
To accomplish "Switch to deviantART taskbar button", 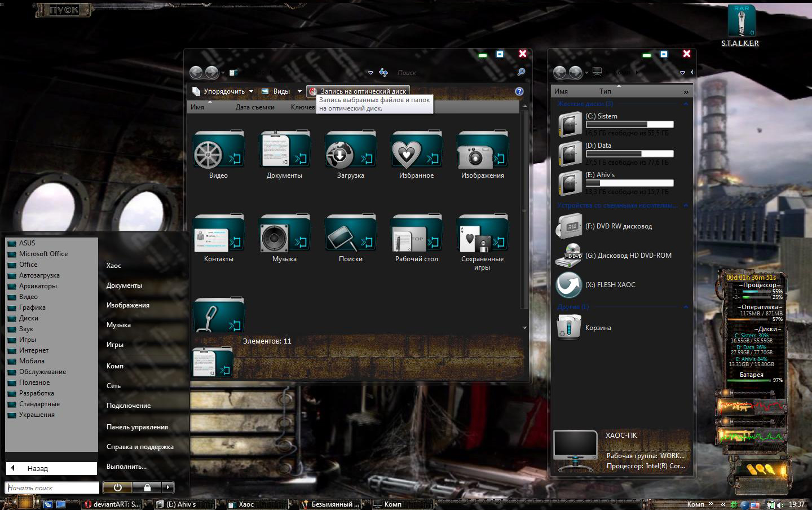I will [112, 504].
